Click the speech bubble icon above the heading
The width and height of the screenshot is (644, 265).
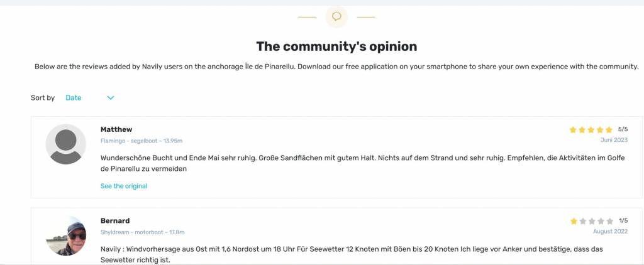(x=336, y=16)
